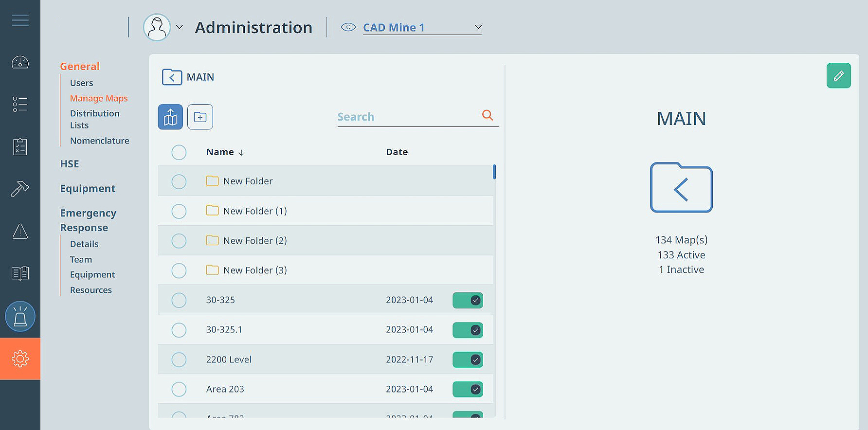
Task: Open Resources under Emergency Response
Action: tap(91, 290)
